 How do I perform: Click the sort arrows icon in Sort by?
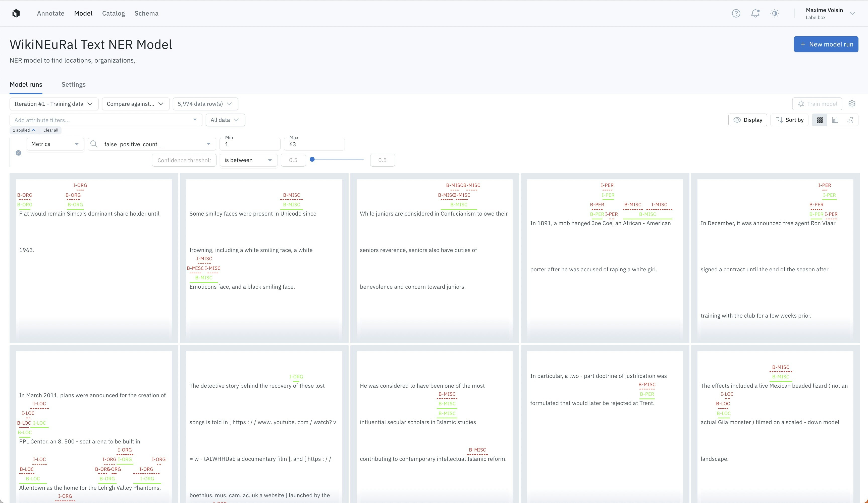click(x=779, y=120)
